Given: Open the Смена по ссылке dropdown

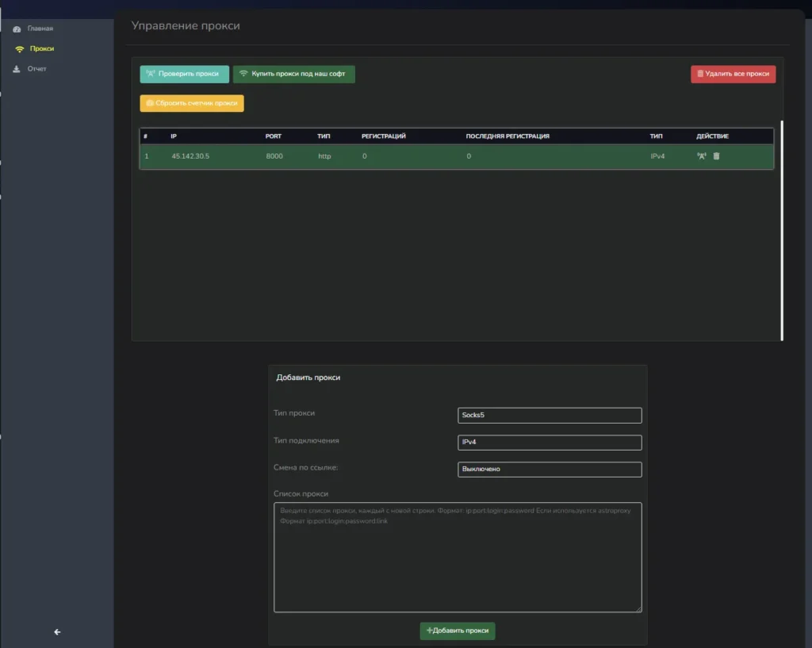Looking at the screenshot, I should coord(550,469).
